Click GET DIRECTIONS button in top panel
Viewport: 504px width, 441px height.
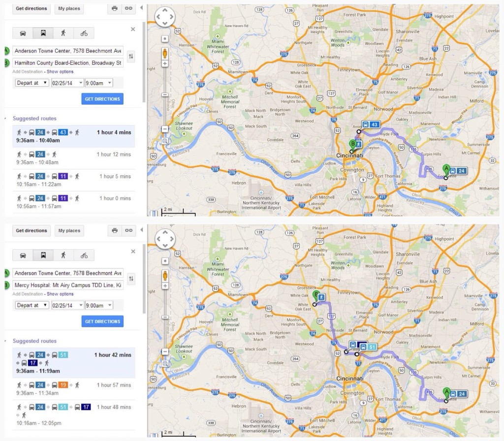(x=102, y=99)
